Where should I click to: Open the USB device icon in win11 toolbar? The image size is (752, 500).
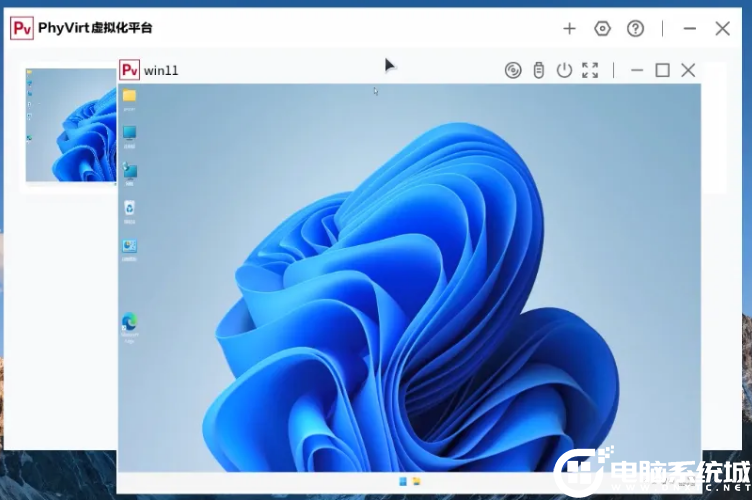click(x=539, y=70)
